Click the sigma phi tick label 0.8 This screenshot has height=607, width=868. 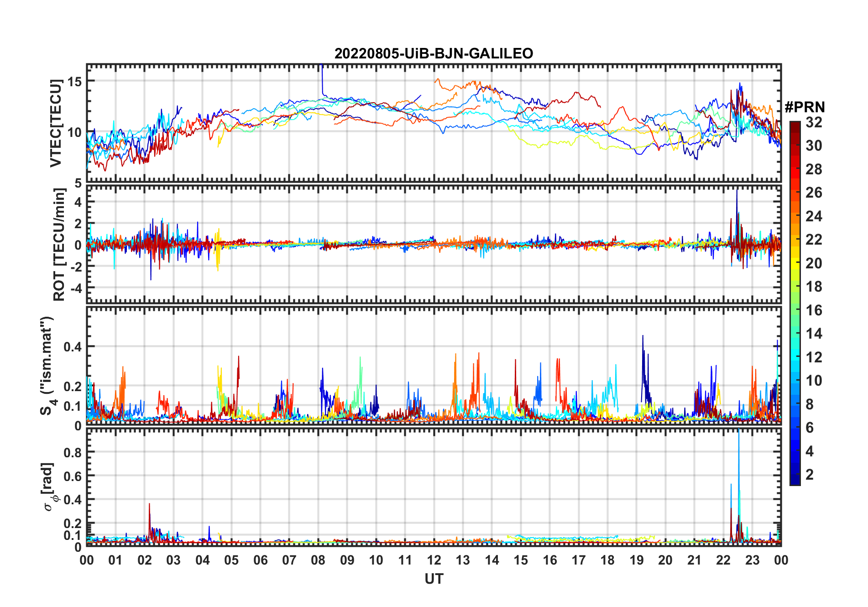click(x=73, y=452)
